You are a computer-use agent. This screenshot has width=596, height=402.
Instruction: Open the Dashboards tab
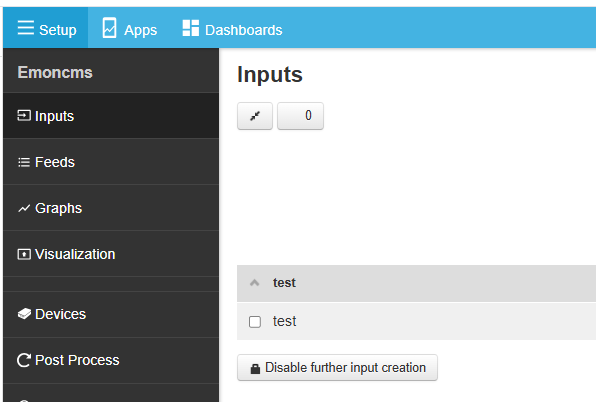click(x=232, y=28)
